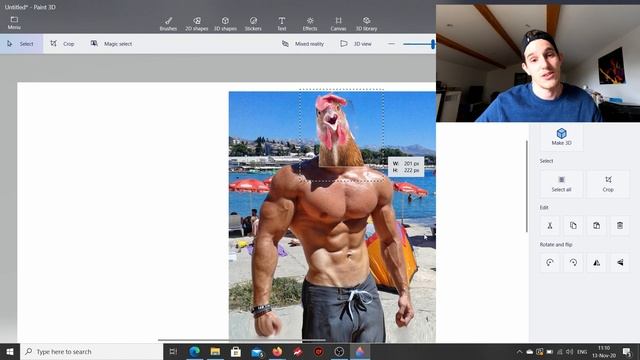The height and width of the screenshot is (360, 640).
Task: Flip the selection horizontally
Action: pyautogui.click(x=596, y=262)
